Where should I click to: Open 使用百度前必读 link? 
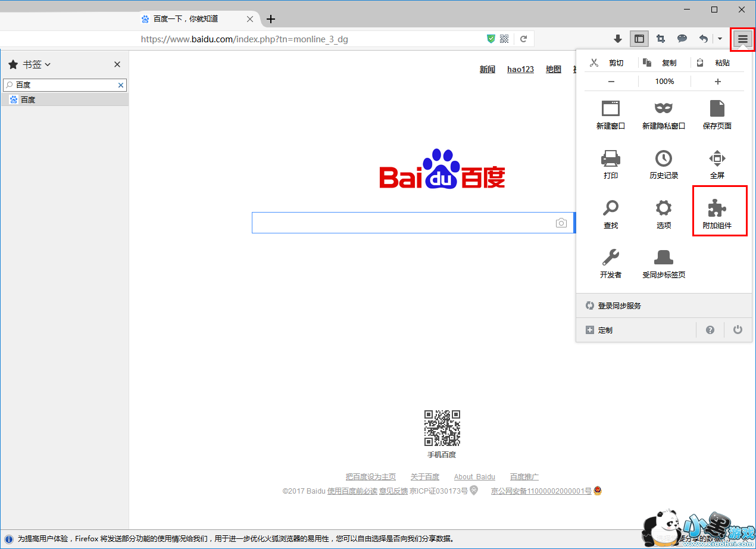352,491
